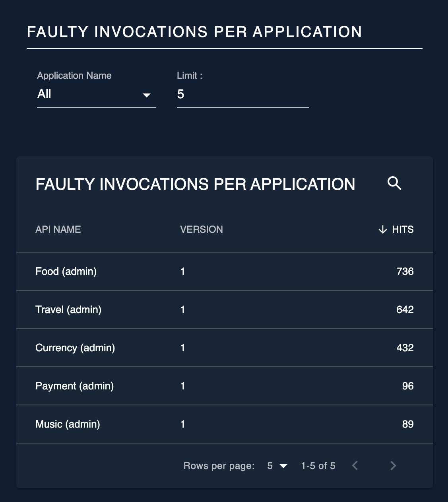The image size is (448, 502).
Task: Click the 89 hits value for Music
Action: pyautogui.click(x=408, y=424)
